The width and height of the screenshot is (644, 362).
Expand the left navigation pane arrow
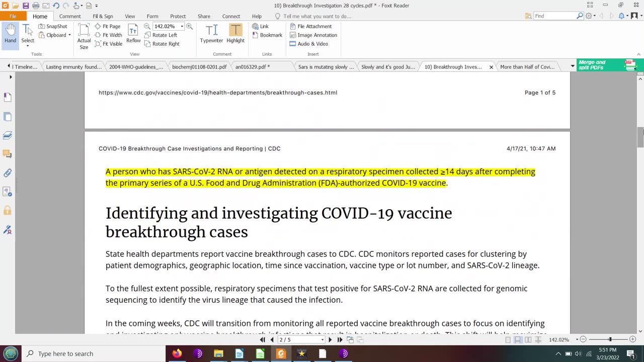tap(11, 77)
